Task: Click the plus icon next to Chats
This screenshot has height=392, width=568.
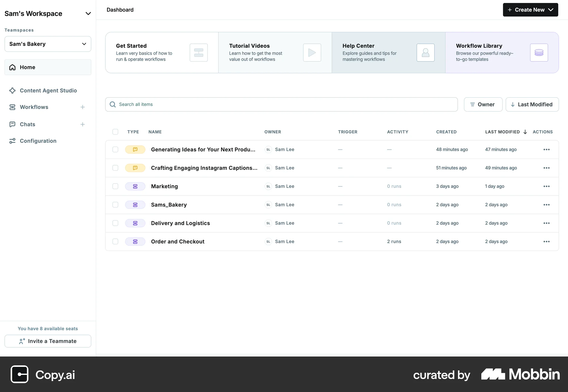Action: click(83, 124)
